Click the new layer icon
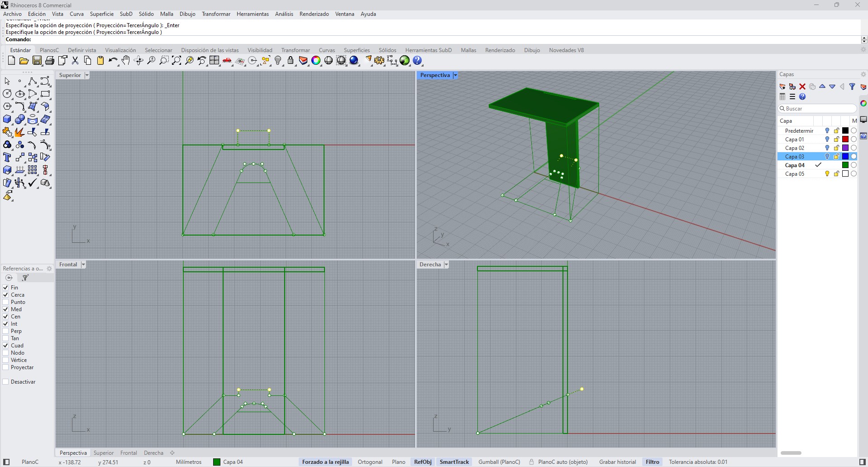Viewport: 868px width, 467px height. (782, 87)
